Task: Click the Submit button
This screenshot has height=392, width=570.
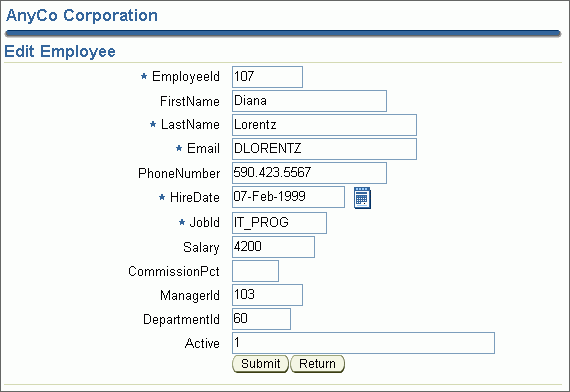Action: pyautogui.click(x=260, y=364)
